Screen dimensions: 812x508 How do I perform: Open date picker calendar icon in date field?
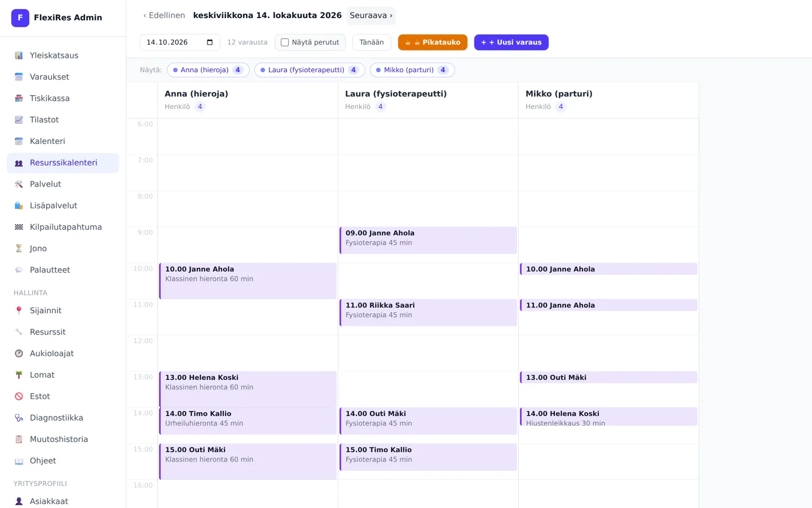[x=210, y=42]
